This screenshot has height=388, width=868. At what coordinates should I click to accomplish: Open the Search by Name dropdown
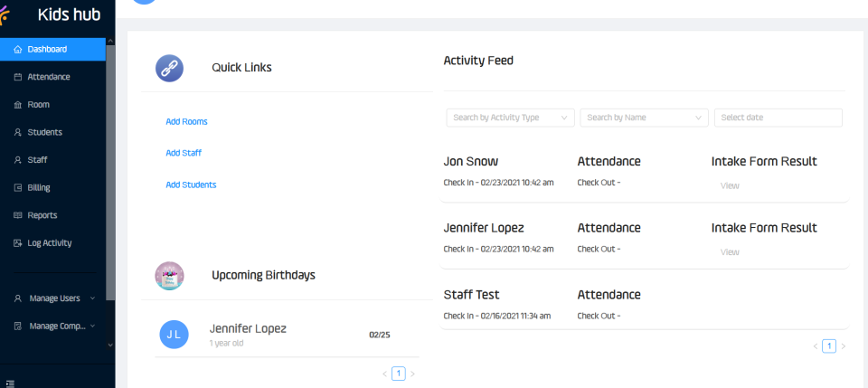tap(644, 118)
